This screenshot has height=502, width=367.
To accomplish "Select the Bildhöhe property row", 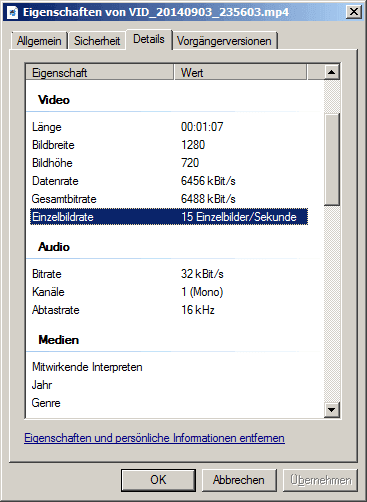I will [x=169, y=163].
